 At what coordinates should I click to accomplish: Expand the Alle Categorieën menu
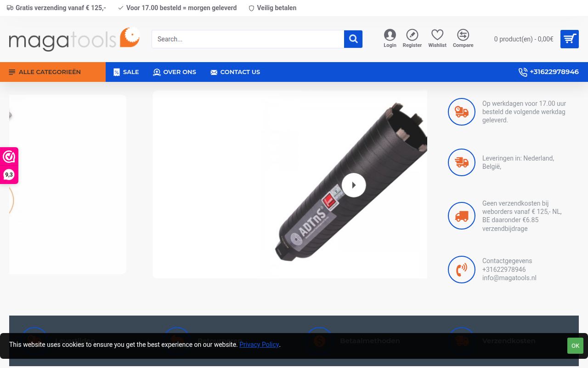53,72
